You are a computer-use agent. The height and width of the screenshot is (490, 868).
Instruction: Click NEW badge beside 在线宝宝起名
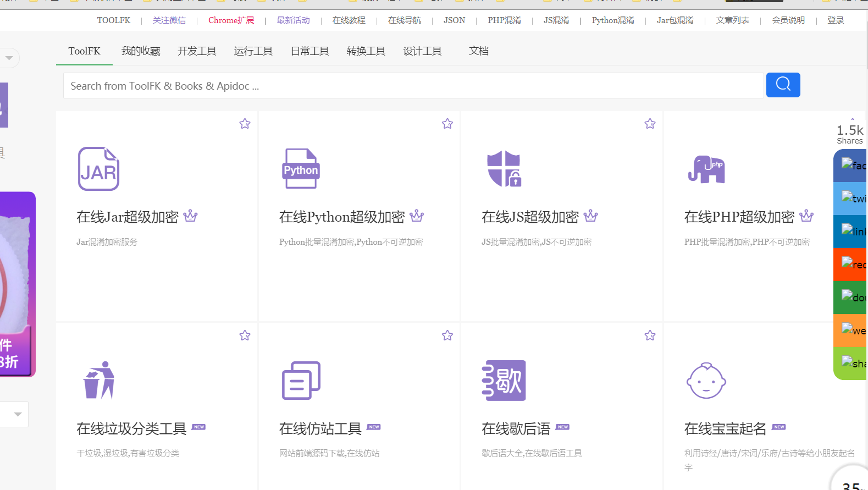[x=779, y=427]
